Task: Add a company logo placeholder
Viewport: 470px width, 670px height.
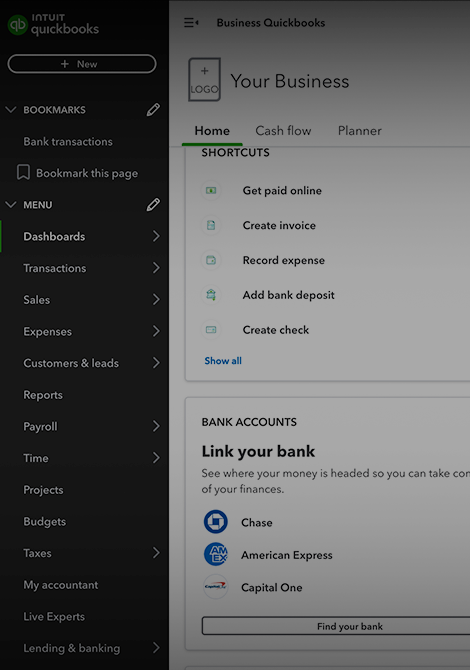Action: coord(205,79)
